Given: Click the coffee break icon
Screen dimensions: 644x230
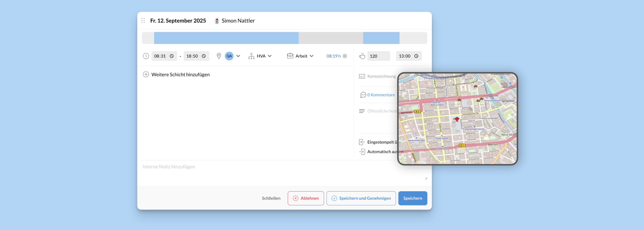Looking at the screenshot, I should (x=362, y=56).
